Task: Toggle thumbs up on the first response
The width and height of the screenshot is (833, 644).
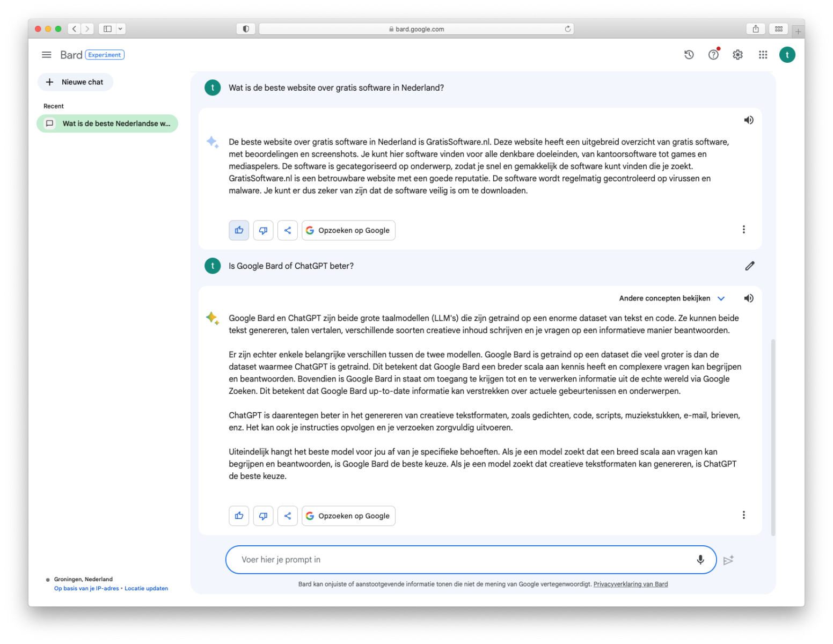Action: coord(239,230)
